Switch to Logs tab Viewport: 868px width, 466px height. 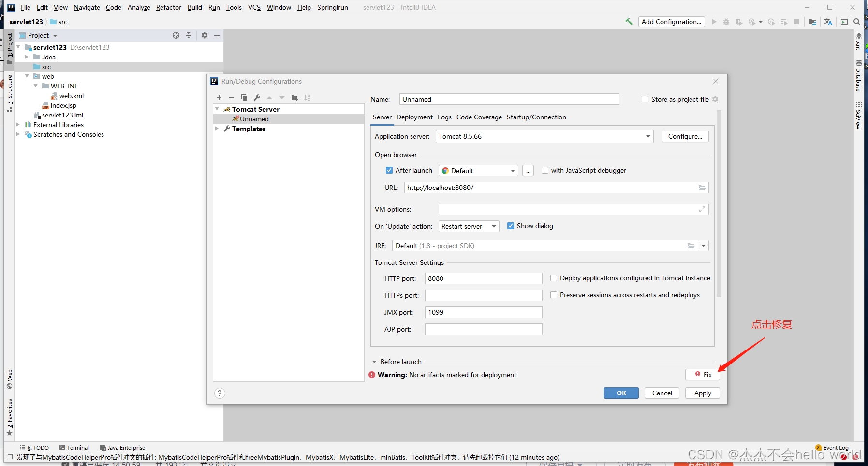pos(444,117)
